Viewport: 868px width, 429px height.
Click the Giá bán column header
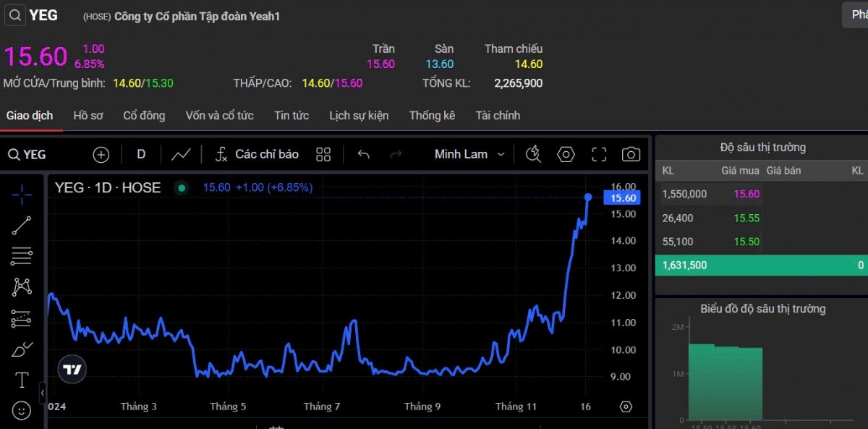click(783, 171)
